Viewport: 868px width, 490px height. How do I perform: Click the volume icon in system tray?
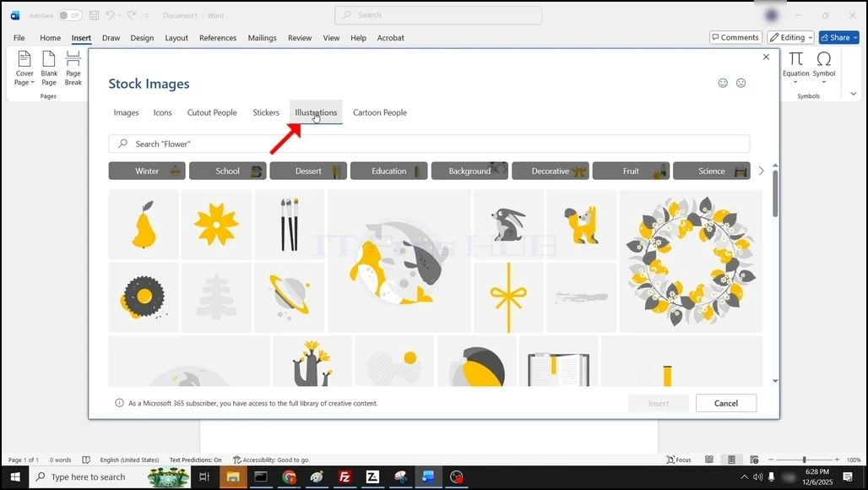(758, 476)
